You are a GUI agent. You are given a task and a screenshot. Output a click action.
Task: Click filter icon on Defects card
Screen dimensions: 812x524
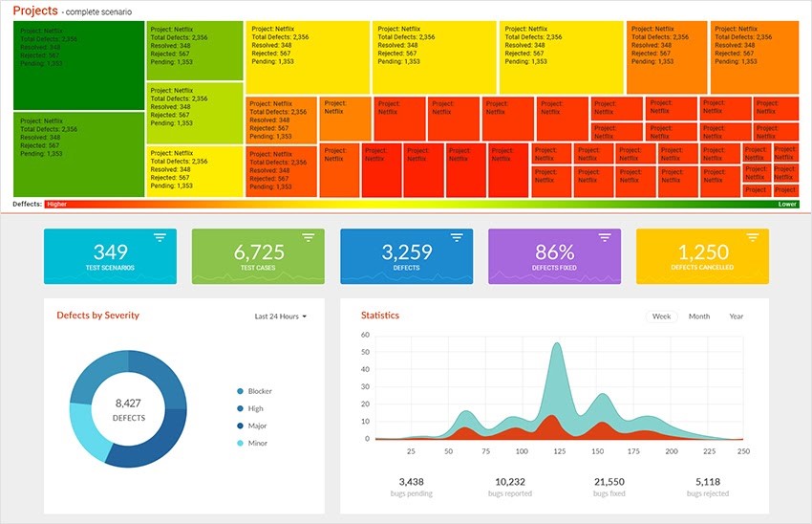coord(457,237)
